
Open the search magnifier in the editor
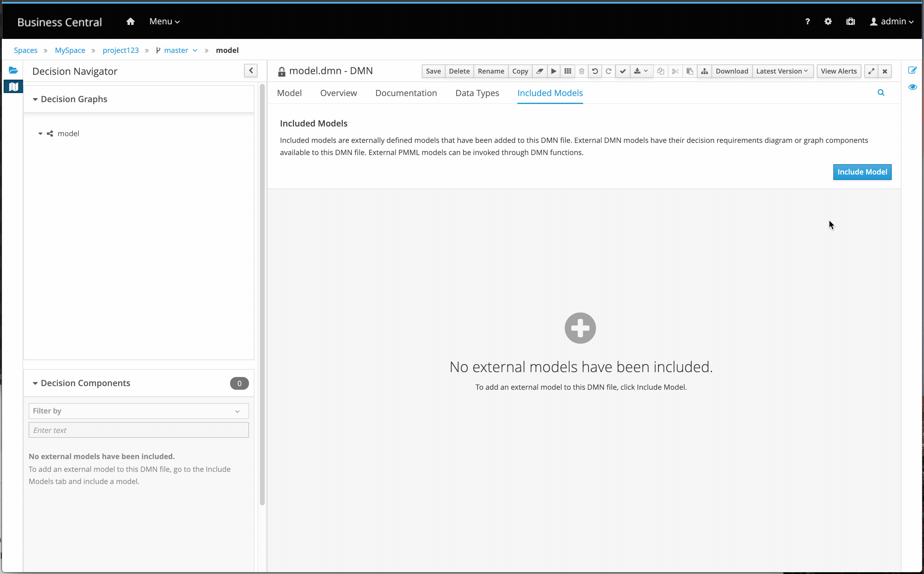point(881,92)
